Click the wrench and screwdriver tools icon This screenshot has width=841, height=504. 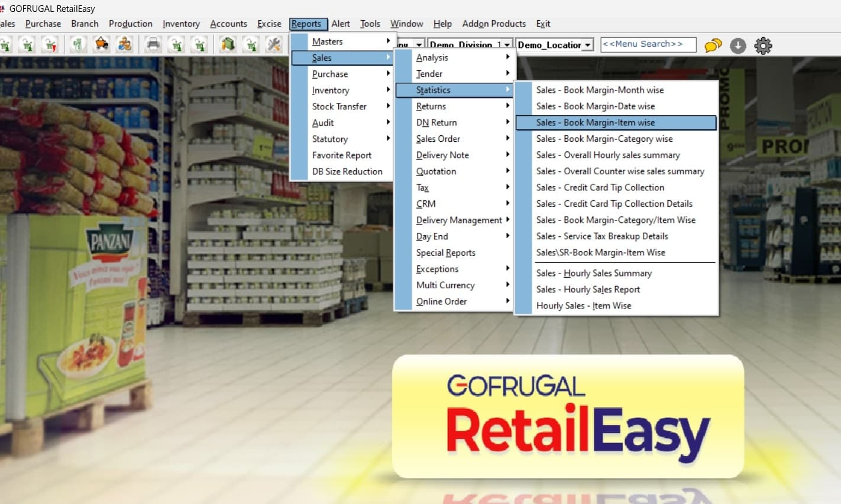[x=274, y=45]
